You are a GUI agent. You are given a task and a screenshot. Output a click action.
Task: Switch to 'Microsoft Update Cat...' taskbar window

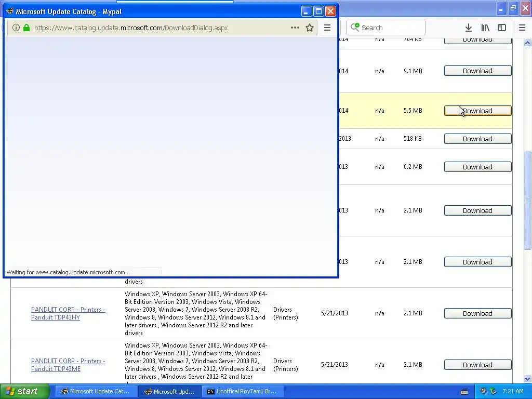[x=96, y=392]
